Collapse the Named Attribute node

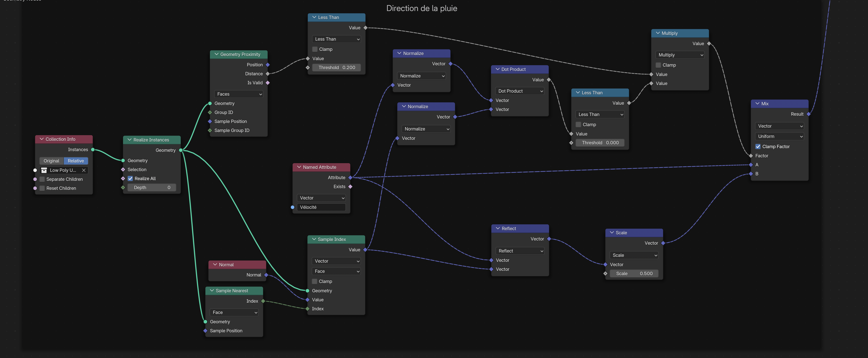click(x=299, y=167)
